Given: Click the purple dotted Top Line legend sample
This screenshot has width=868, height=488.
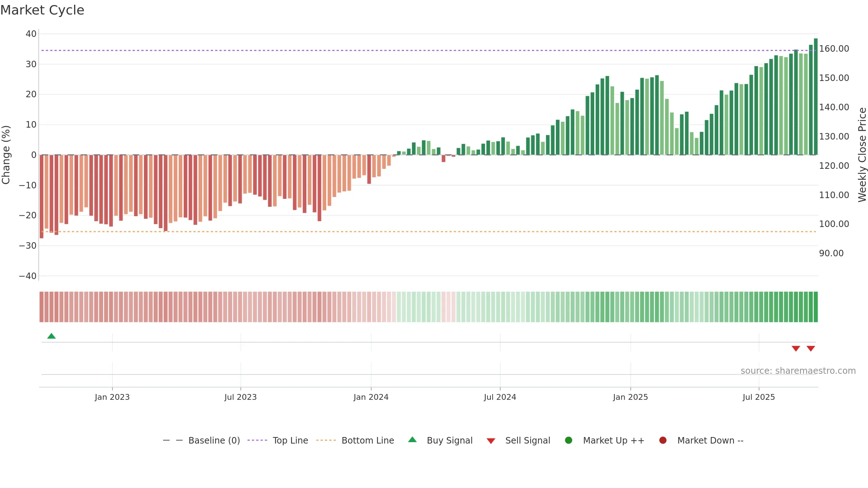Looking at the screenshot, I should [x=257, y=440].
